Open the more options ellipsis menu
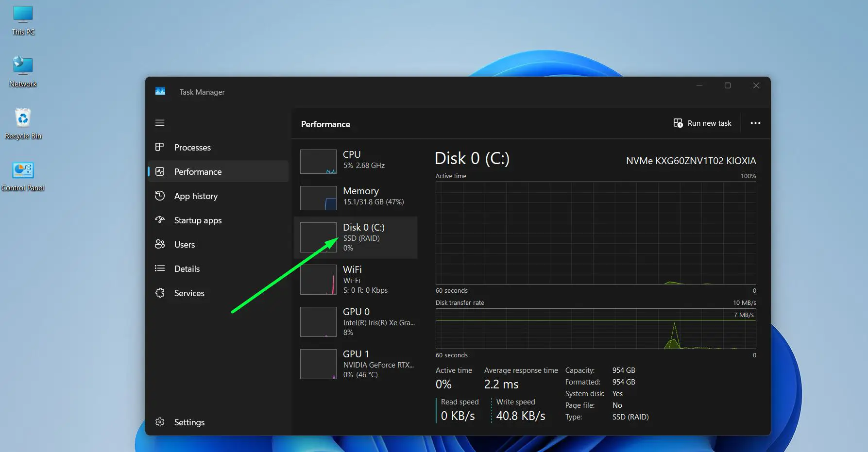868x452 pixels. [755, 123]
